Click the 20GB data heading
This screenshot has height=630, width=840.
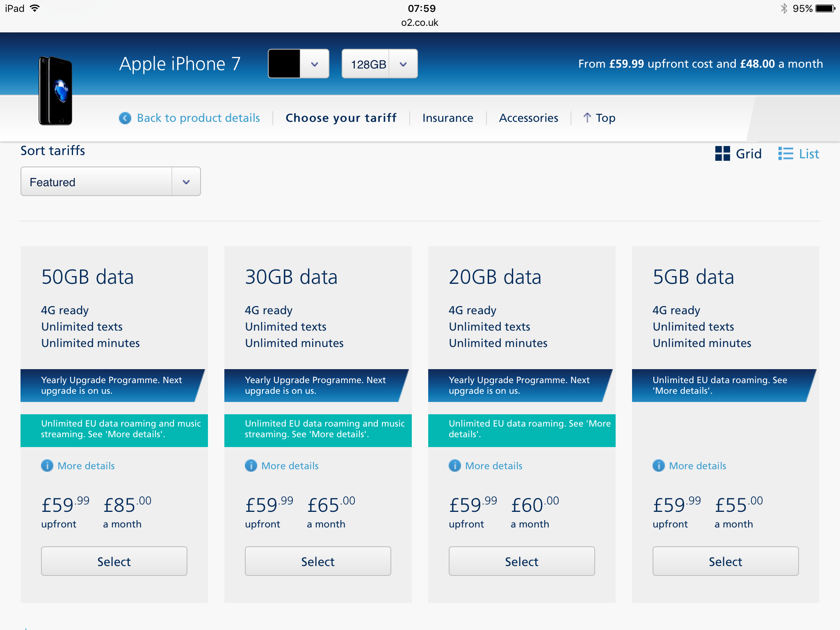point(495,277)
